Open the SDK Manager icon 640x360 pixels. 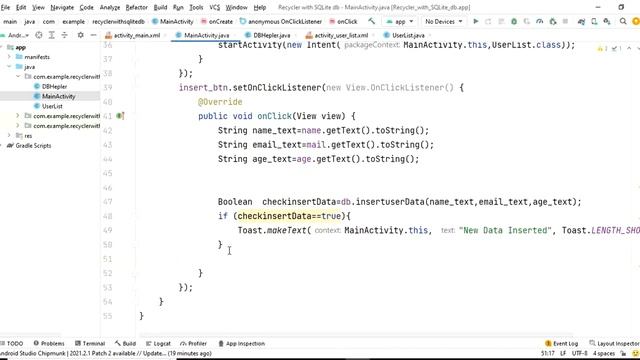coord(607,21)
